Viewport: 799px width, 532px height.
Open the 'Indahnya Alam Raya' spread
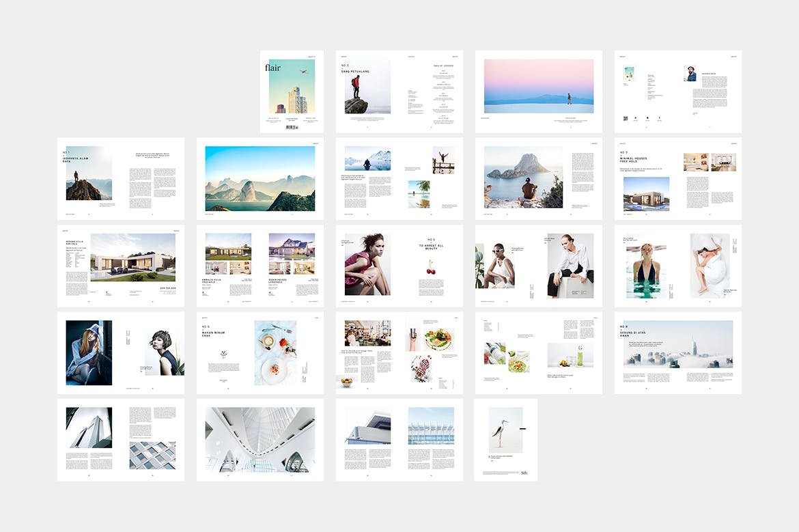point(120,177)
